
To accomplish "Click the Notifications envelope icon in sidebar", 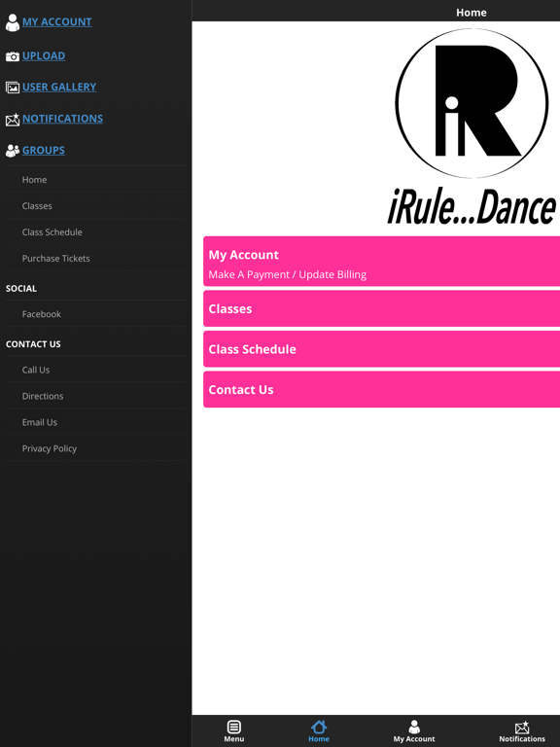I will pyautogui.click(x=13, y=119).
